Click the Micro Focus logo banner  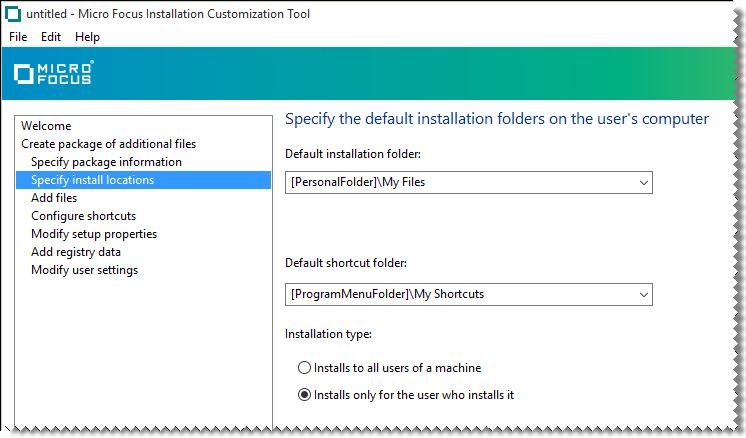pyautogui.click(x=53, y=73)
